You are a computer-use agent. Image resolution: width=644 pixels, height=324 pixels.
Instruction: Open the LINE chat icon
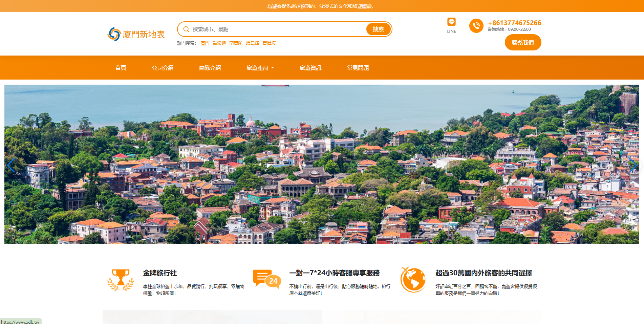click(451, 22)
